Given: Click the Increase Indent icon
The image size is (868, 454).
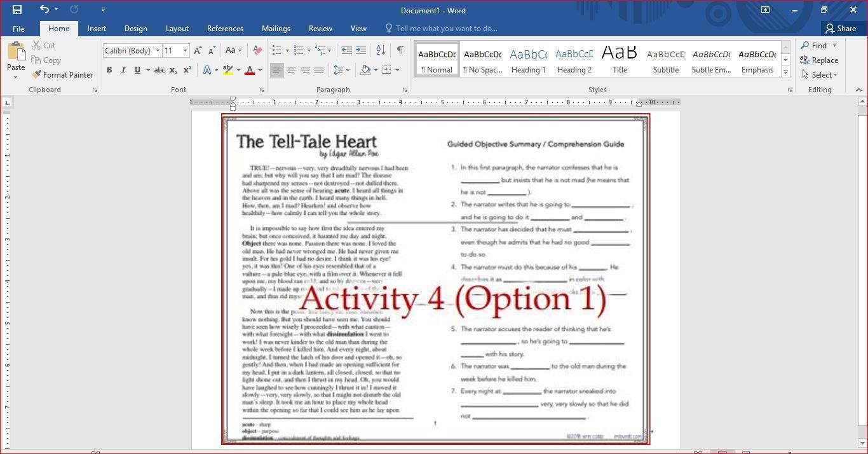Looking at the screenshot, I should (x=360, y=50).
